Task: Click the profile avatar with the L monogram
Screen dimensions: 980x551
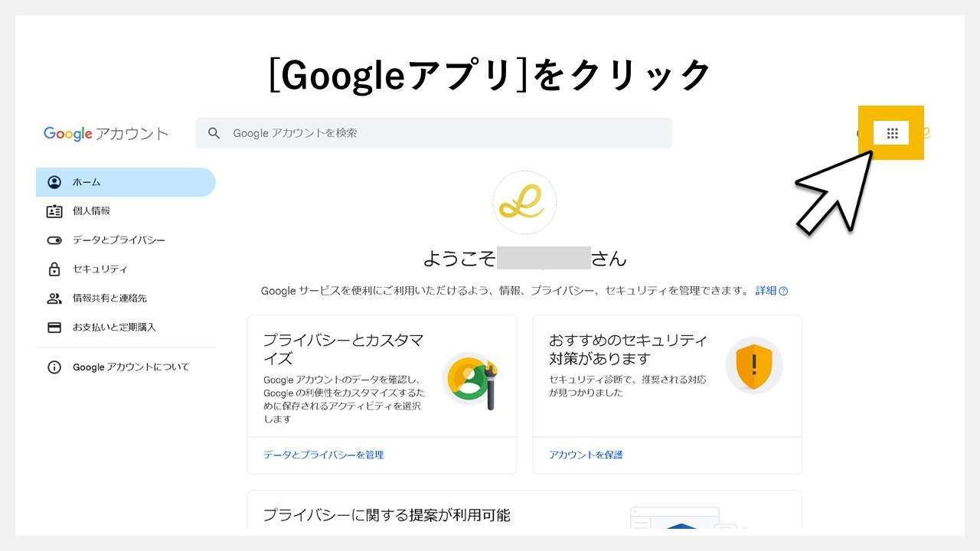Action: click(524, 202)
